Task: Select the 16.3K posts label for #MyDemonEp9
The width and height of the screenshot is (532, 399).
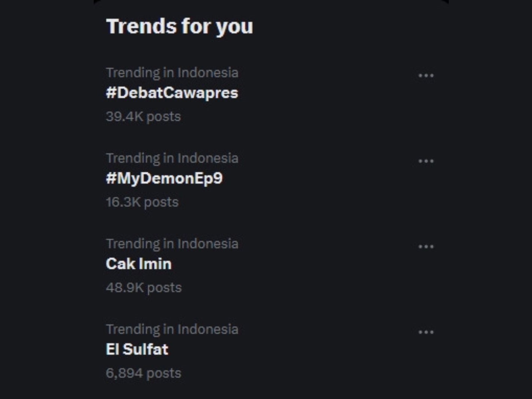Action: pos(142,202)
